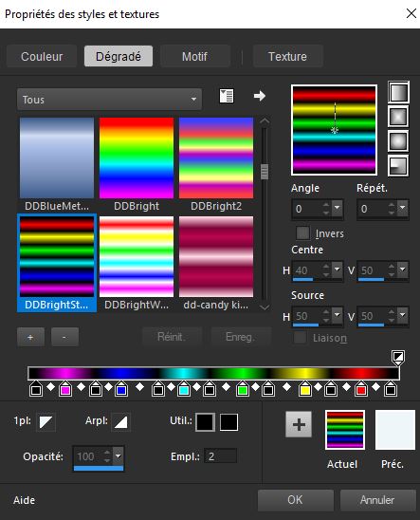Toggle the Liaison checkbox
Screen dimensions: 420x520
tap(301, 338)
